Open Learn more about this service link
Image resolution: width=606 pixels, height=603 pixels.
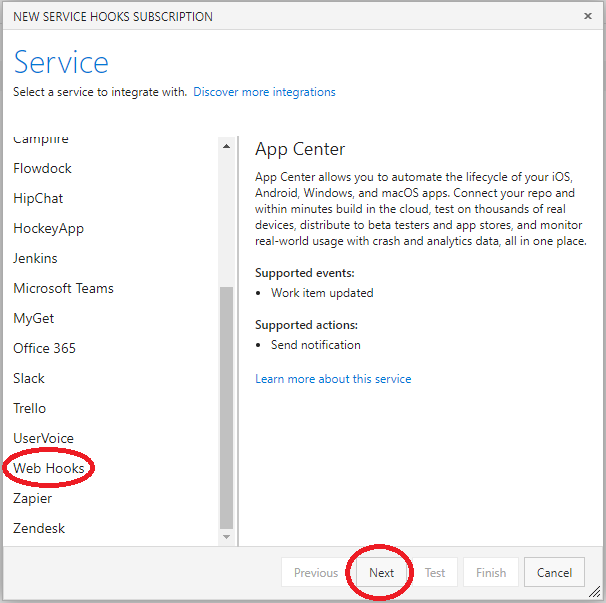[x=333, y=379]
